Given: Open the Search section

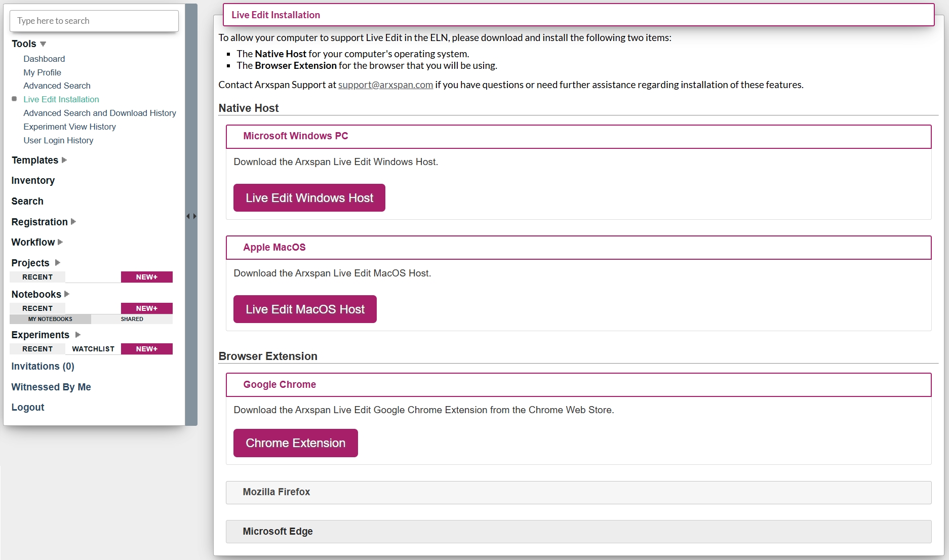Looking at the screenshot, I should (27, 202).
